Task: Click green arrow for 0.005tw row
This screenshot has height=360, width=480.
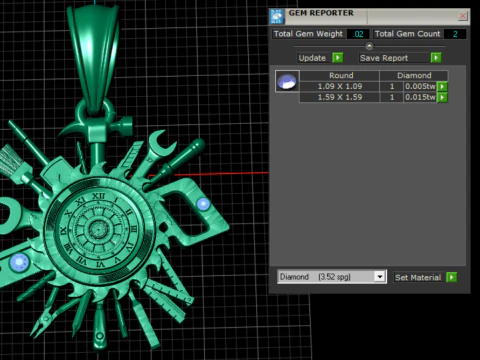Action: [x=442, y=87]
